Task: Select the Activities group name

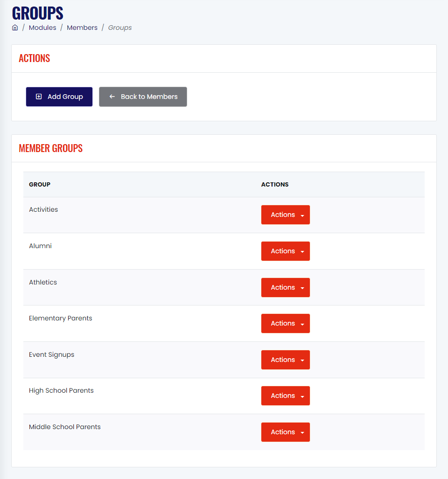Action: pos(43,209)
